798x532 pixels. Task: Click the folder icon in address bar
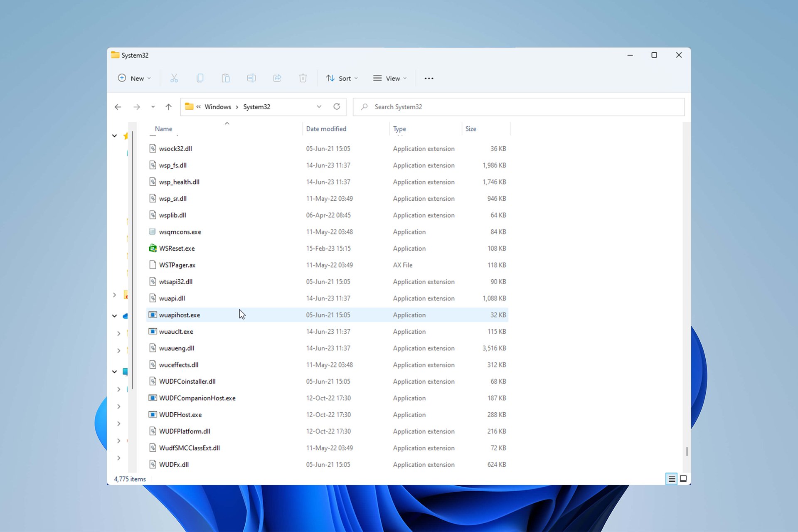pyautogui.click(x=189, y=106)
